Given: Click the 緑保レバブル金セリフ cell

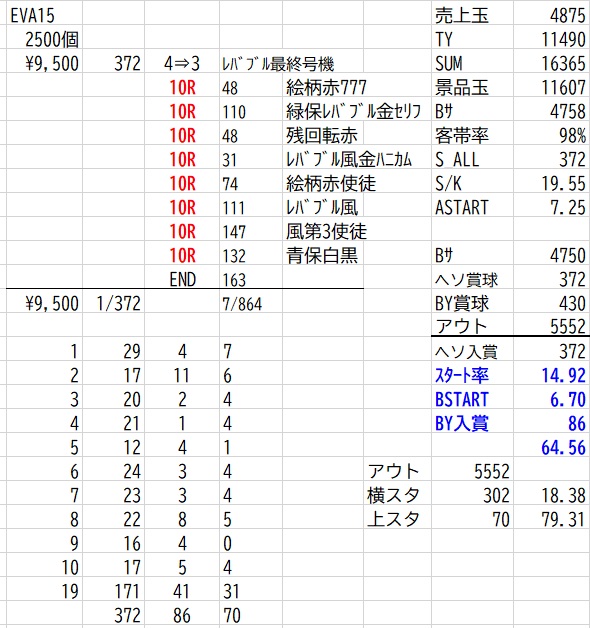Looking at the screenshot, I should [x=353, y=112].
